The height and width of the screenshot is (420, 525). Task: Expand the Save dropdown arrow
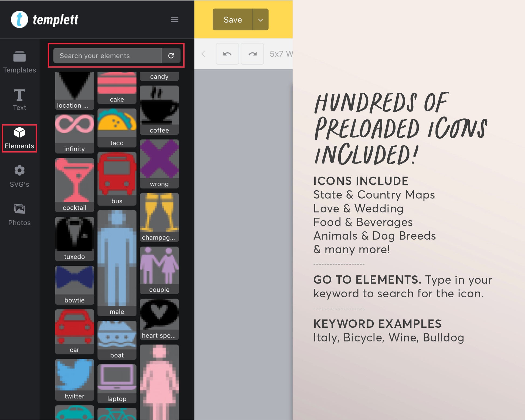pyautogui.click(x=260, y=20)
